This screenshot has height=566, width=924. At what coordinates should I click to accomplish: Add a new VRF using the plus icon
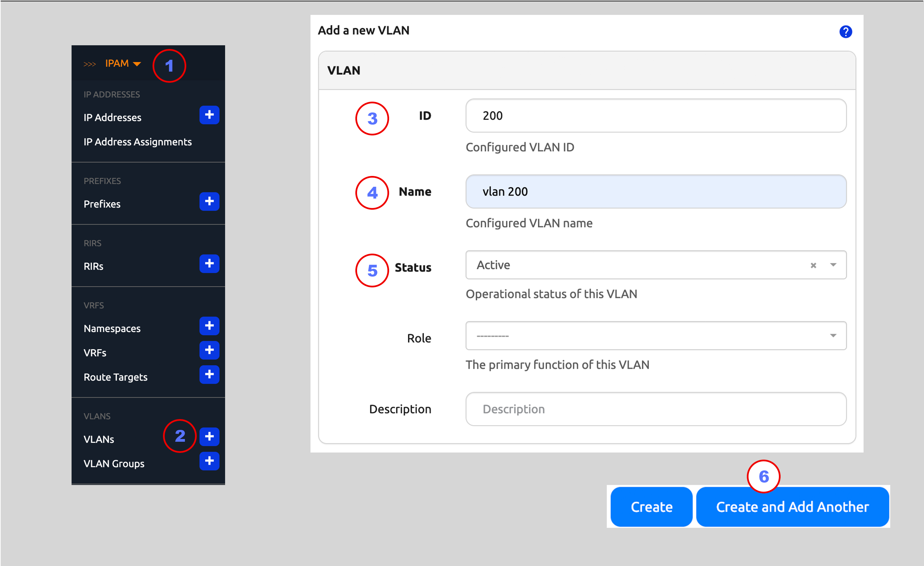tap(209, 350)
